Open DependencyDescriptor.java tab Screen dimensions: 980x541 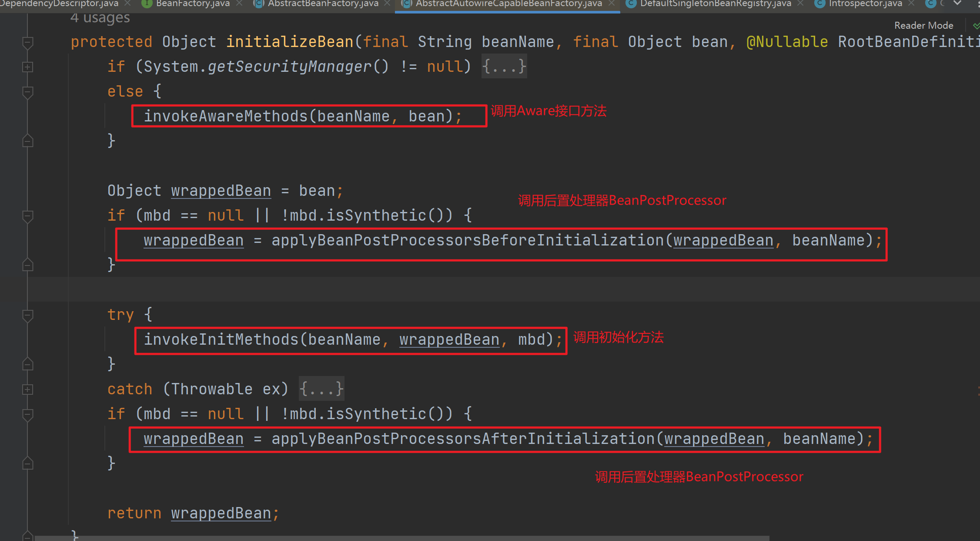(x=59, y=3)
